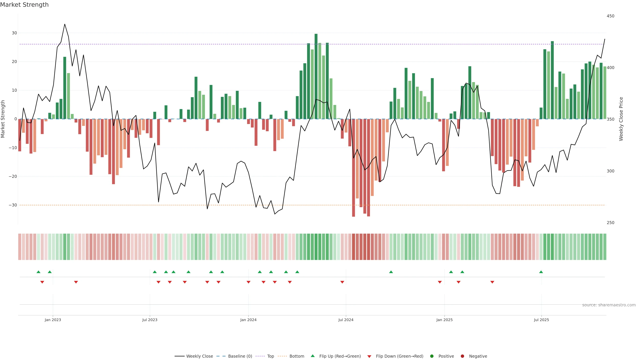Screen dimensions: 644x362
Task: Click the Jan 2024 x-axis label
Action: coord(248,320)
